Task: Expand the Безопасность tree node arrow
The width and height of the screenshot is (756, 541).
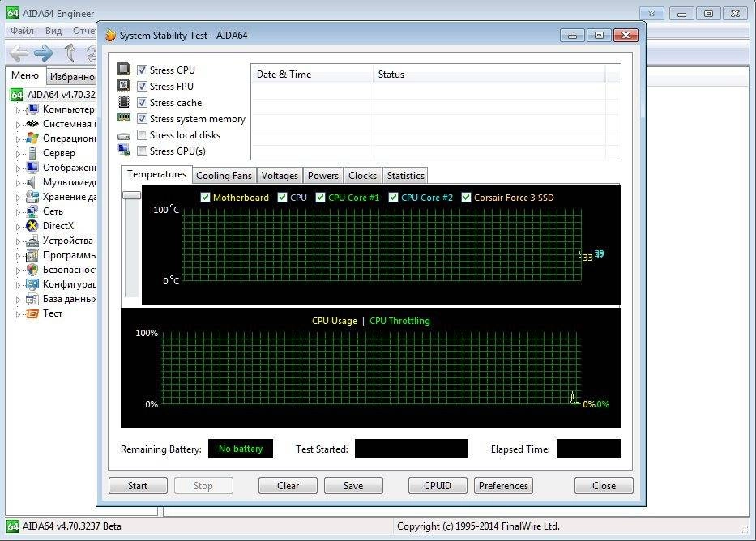Action: 19,270
